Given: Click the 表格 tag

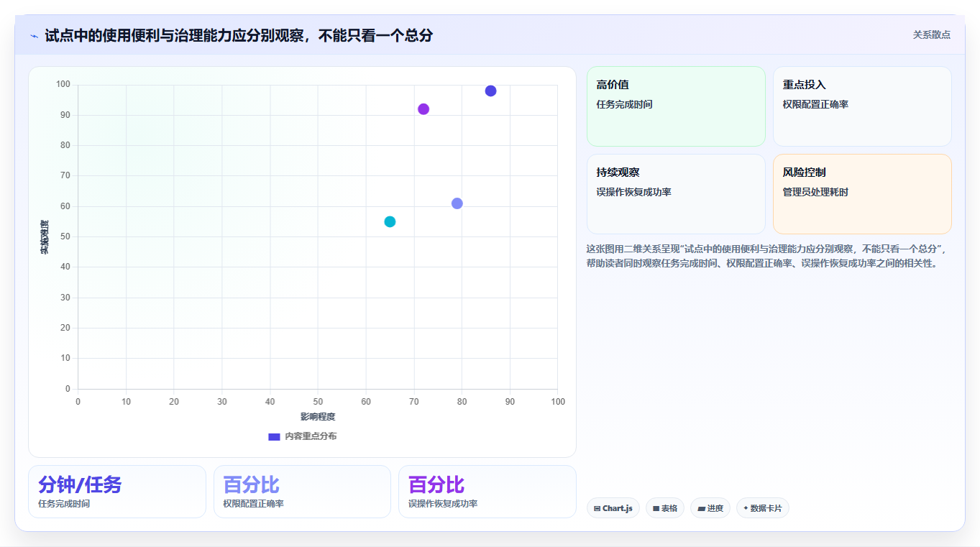Looking at the screenshot, I should click(x=665, y=508).
